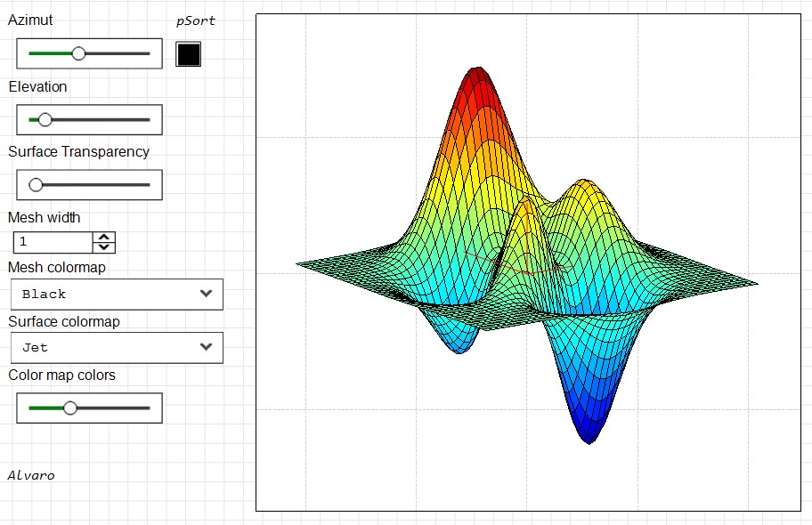The width and height of the screenshot is (812, 525).
Task: Click the far left corner of surface plane
Action: (x=299, y=263)
